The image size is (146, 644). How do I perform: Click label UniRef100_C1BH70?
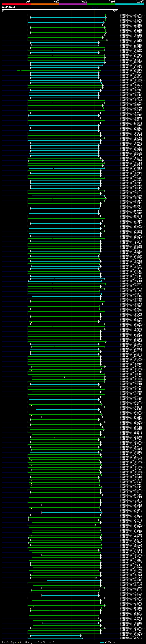coord(131,361)
